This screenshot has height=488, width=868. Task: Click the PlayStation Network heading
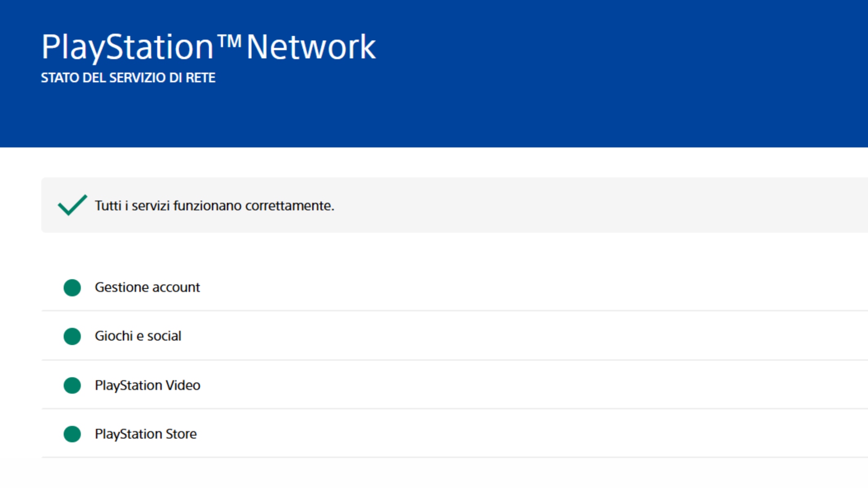(208, 48)
